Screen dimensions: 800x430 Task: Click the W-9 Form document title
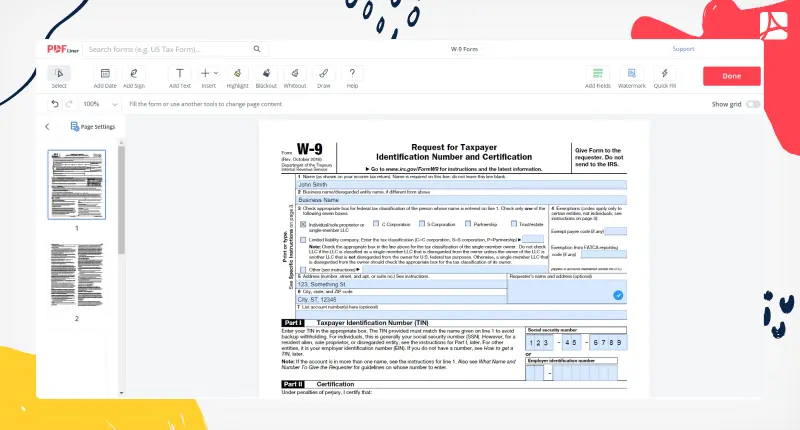[x=464, y=49]
